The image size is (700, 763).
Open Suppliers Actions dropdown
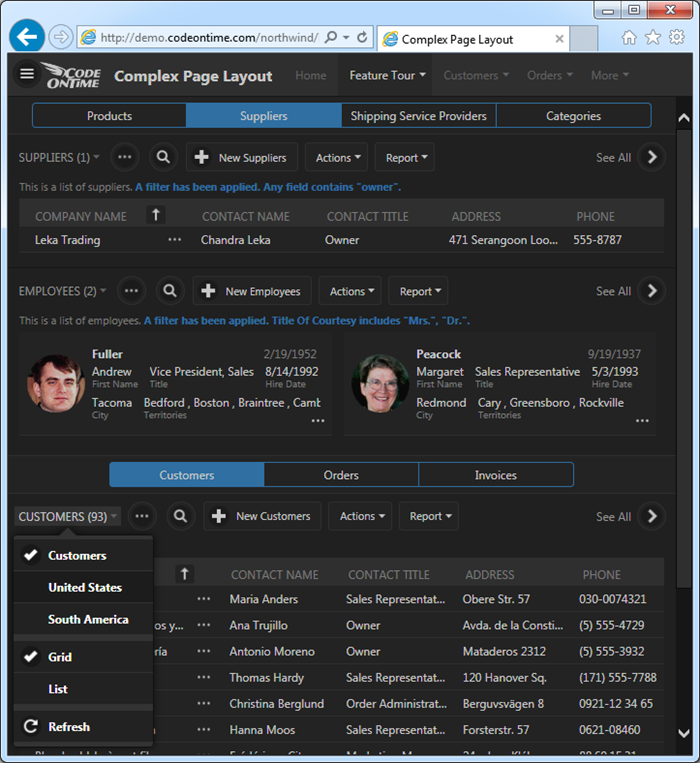click(337, 157)
